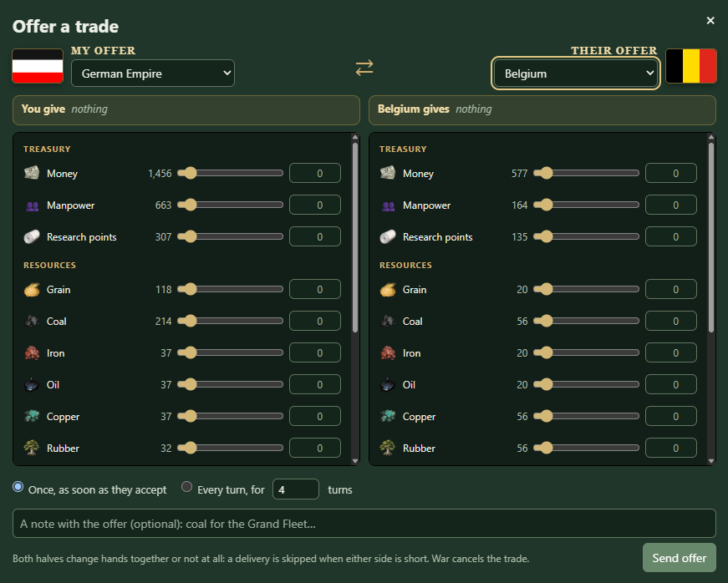728x583 pixels.
Task: Click the Send offer button
Action: [680, 557]
